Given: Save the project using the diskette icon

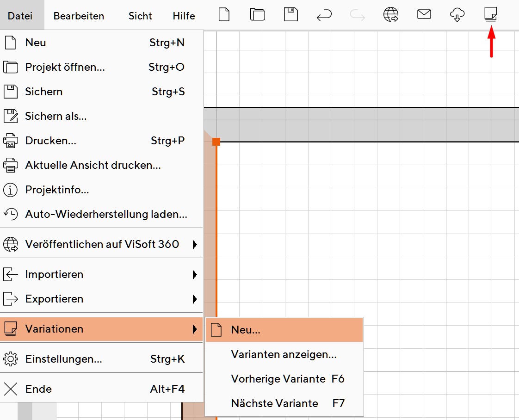Looking at the screenshot, I should click(x=290, y=14).
